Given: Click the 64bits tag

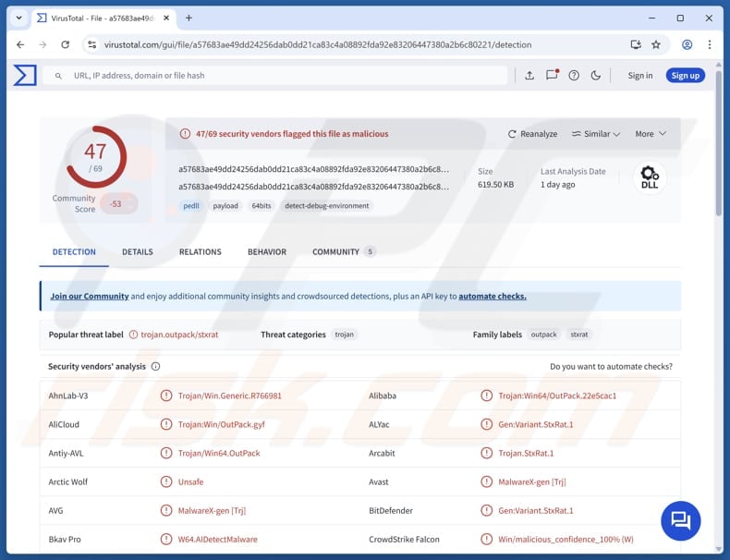Looking at the screenshot, I should tap(262, 206).
